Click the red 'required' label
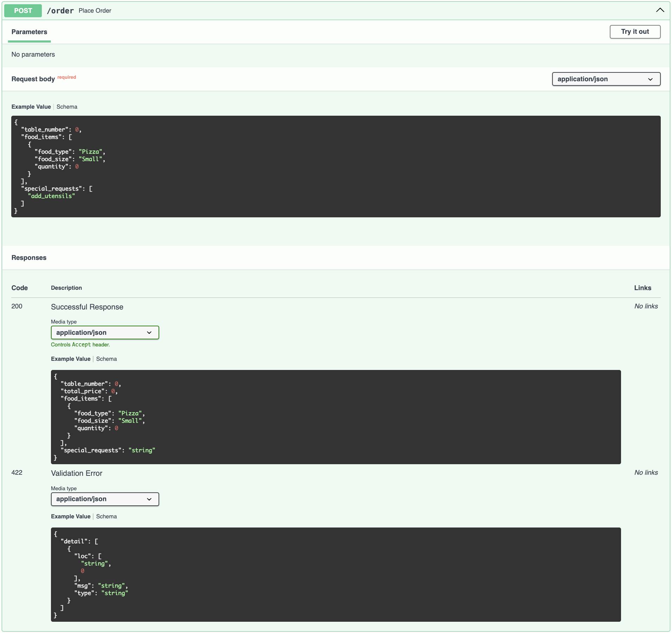 [67, 77]
